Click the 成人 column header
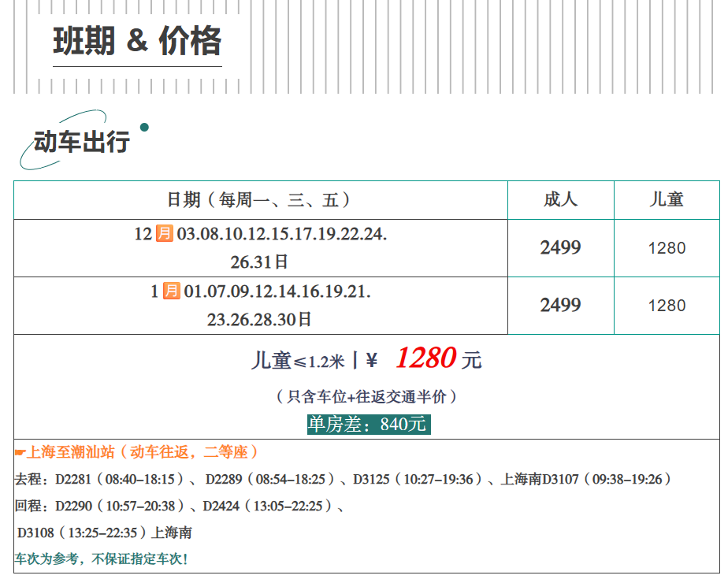 click(x=560, y=200)
